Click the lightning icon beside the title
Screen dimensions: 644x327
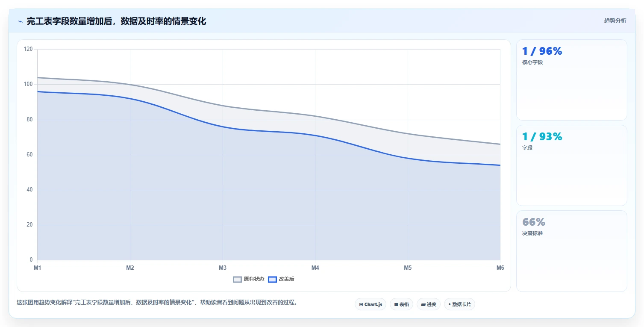[x=20, y=21]
